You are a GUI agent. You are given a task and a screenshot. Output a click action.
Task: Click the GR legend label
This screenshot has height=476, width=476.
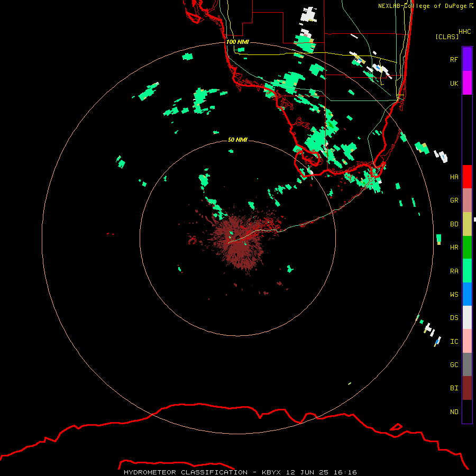454,200
